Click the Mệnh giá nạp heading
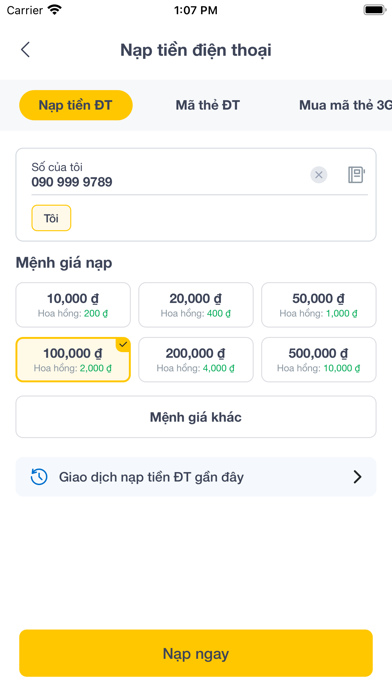Image resolution: width=392 pixels, height=696 pixels. (x=64, y=263)
